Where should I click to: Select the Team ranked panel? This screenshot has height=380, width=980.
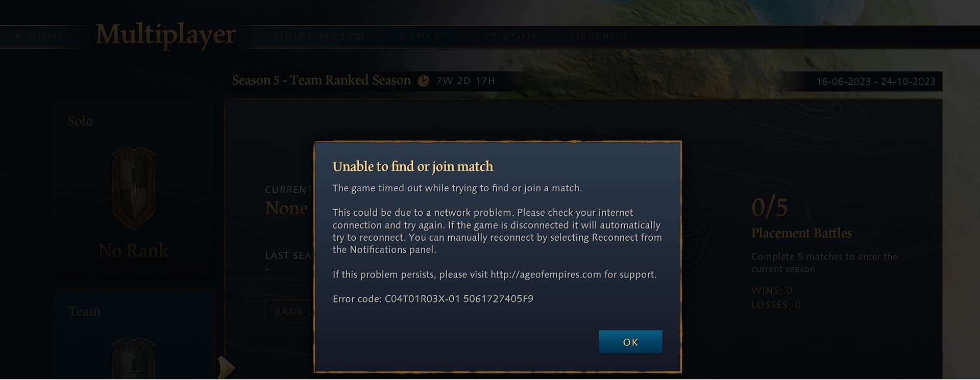tap(135, 335)
